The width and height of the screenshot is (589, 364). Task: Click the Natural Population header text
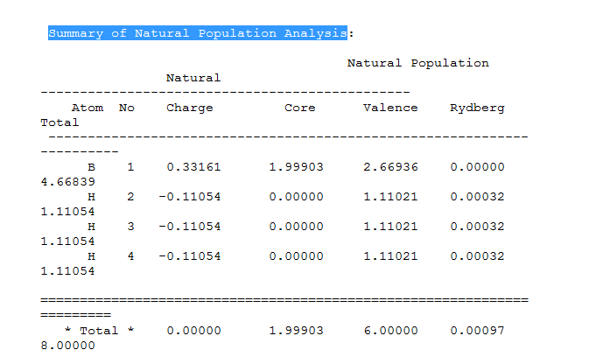[417, 63]
